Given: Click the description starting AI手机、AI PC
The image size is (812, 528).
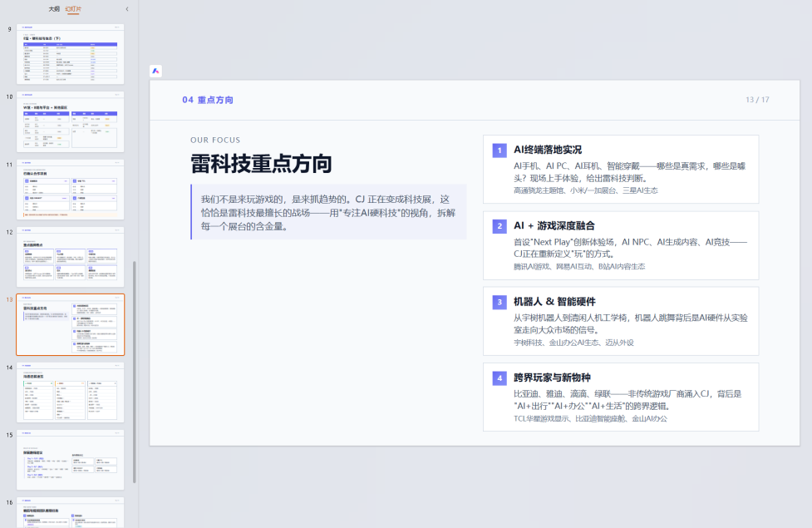Looking at the screenshot, I should pyautogui.click(x=629, y=172).
